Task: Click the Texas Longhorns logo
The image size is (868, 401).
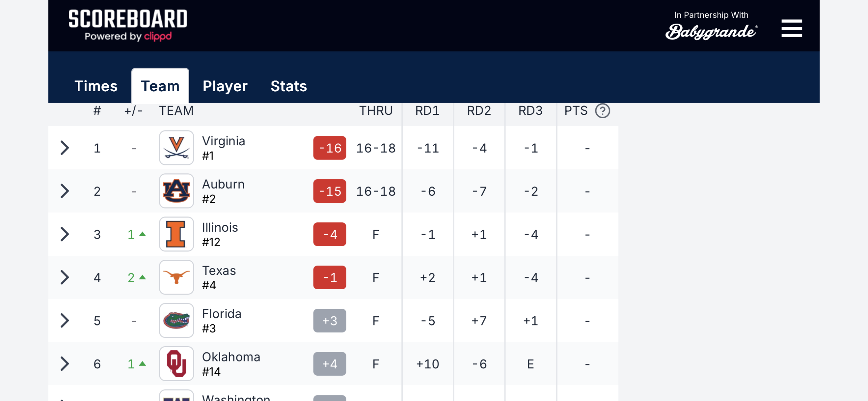Action: coord(176,277)
